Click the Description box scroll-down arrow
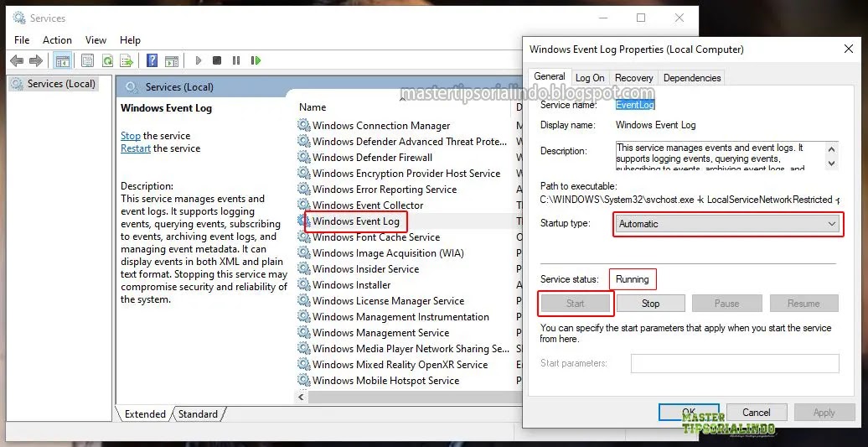 [831, 163]
